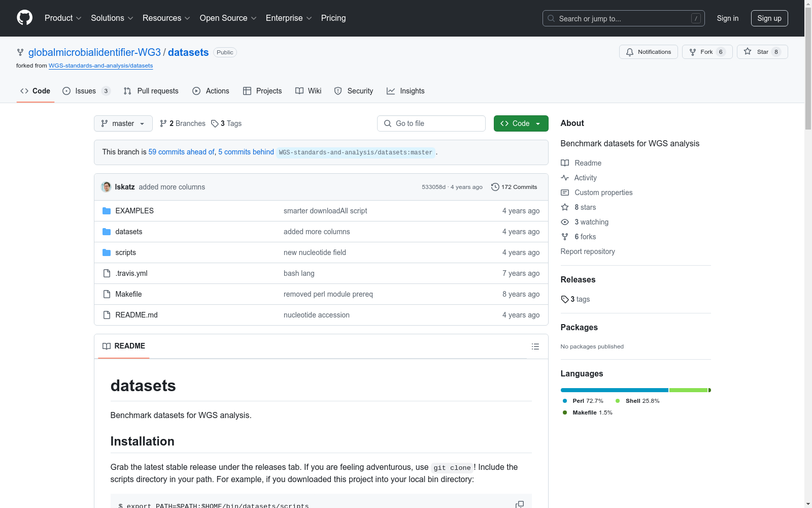The width and height of the screenshot is (812, 508).
Task: Expand the Solutions menu
Action: (x=112, y=18)
